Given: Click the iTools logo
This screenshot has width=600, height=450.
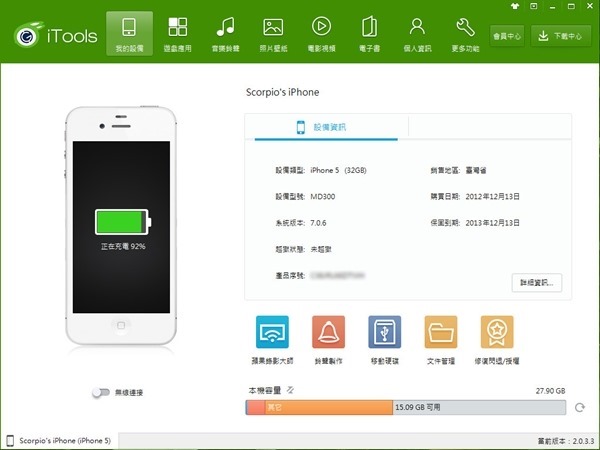Looking at the screenshot, I should click(x=56, y=35).
